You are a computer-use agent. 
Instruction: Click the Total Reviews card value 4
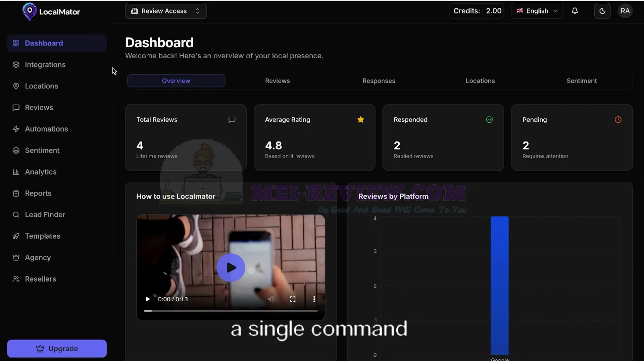tap(140, 145)
